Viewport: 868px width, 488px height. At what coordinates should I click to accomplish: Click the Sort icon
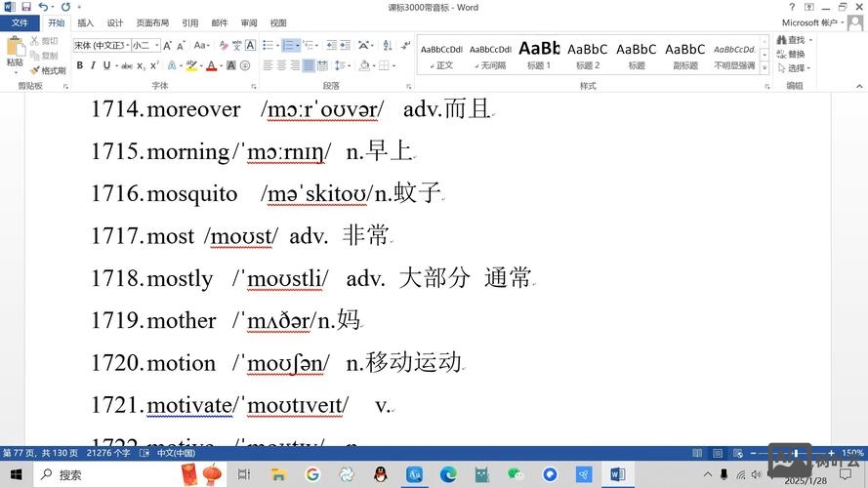click(x=388, y=45)
